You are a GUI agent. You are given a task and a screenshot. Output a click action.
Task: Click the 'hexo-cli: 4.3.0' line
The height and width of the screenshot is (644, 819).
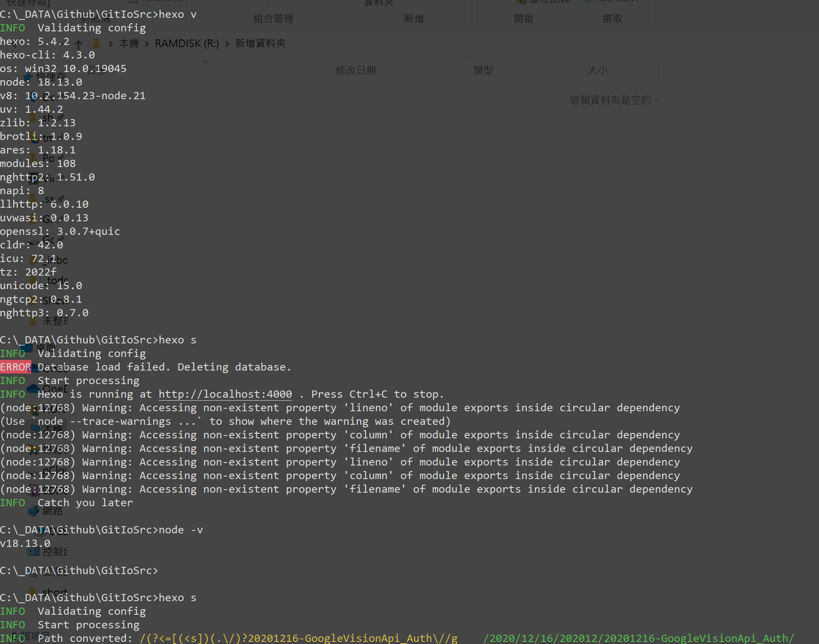click(48, 55)
